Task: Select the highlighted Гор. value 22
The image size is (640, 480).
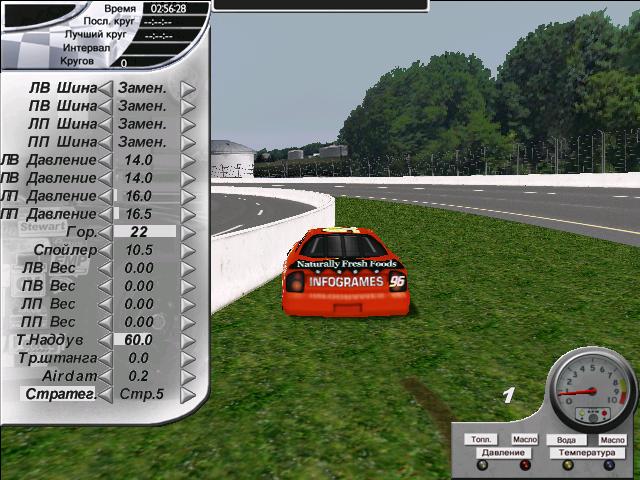Action: (x=140, y=232)
